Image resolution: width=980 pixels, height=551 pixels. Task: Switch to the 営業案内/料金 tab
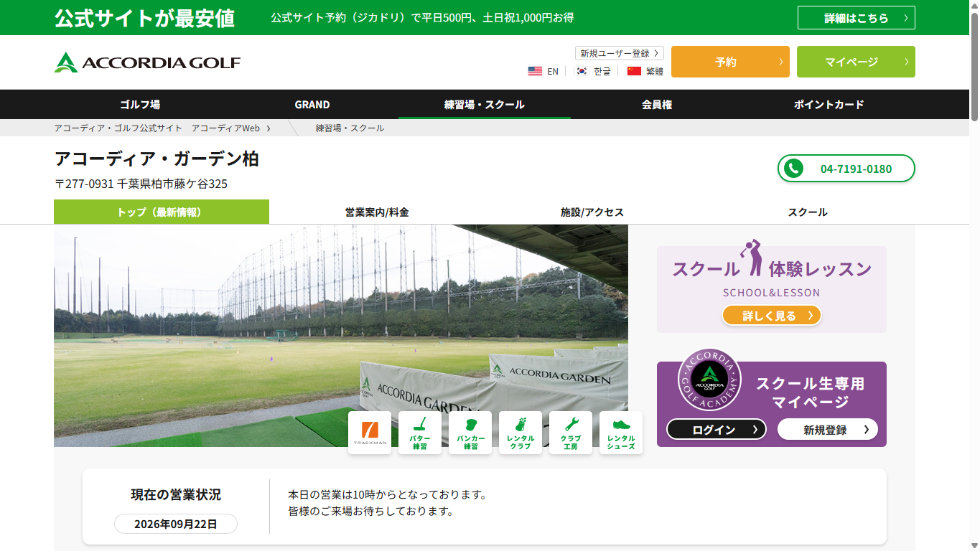(x=377, y=212)
